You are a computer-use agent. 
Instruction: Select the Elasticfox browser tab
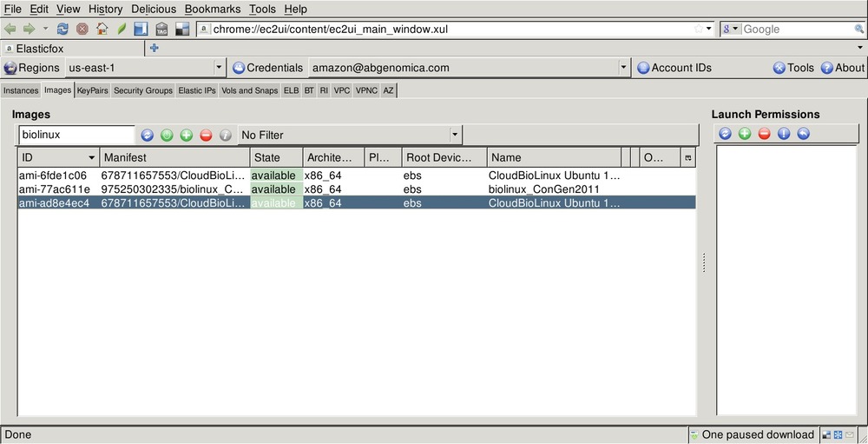coord(73,49)
